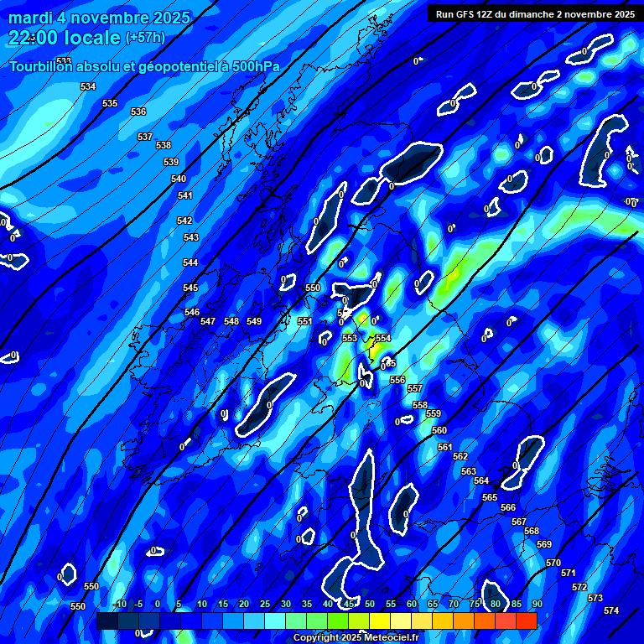The height and width of the screenshot is (644, 644).
Task: Click the 533 contour label near top left
Action: (x=64, y=62)
